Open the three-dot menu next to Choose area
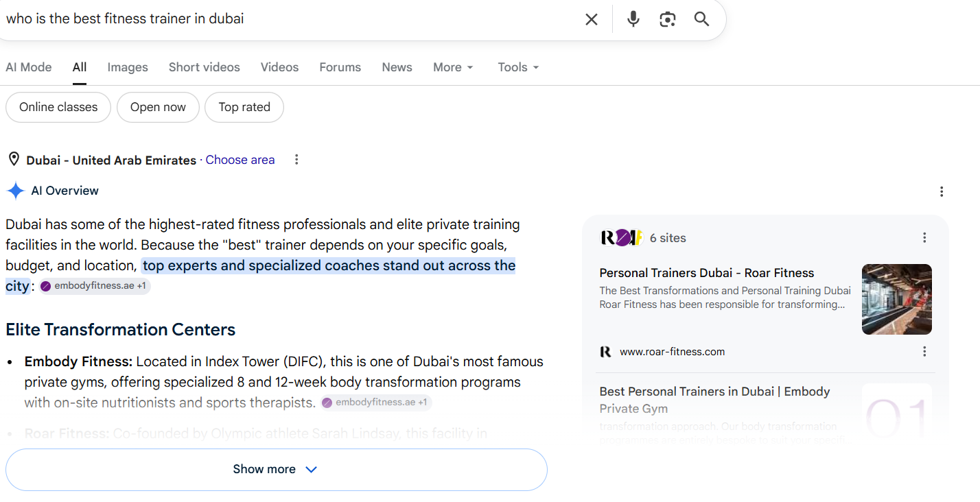 click(296, 160)
